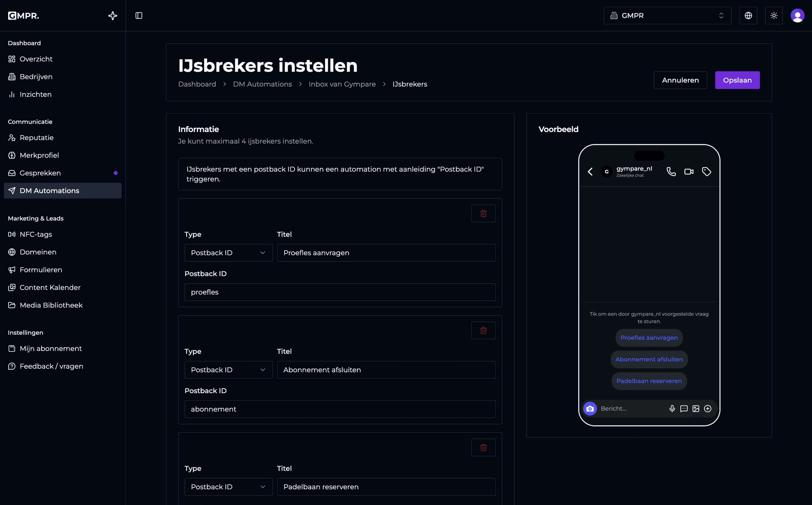Open Gesprekken in the sidebar
The width and height of the screenshot is (812, 505).
click(x=63, y=173)
